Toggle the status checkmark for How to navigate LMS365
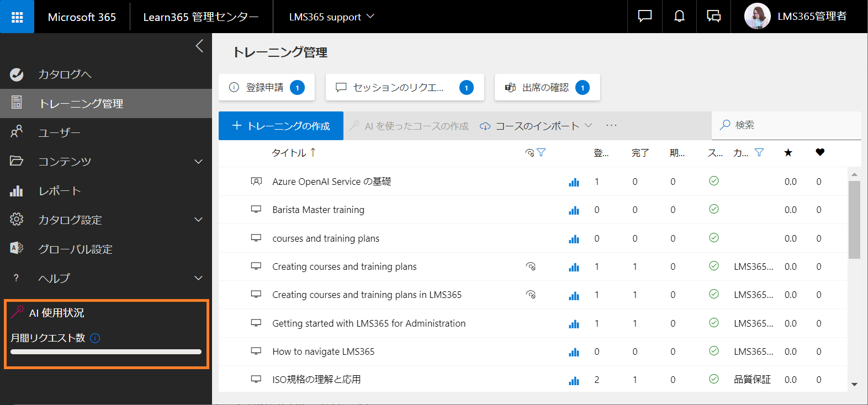This screenshot has height=405, width=868. click(x=714, y=351)
